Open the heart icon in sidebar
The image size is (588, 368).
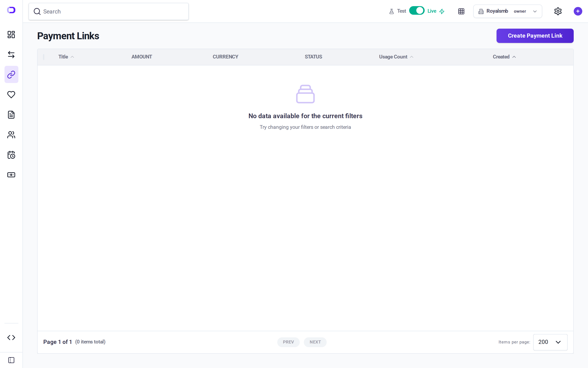pos(11,94)
